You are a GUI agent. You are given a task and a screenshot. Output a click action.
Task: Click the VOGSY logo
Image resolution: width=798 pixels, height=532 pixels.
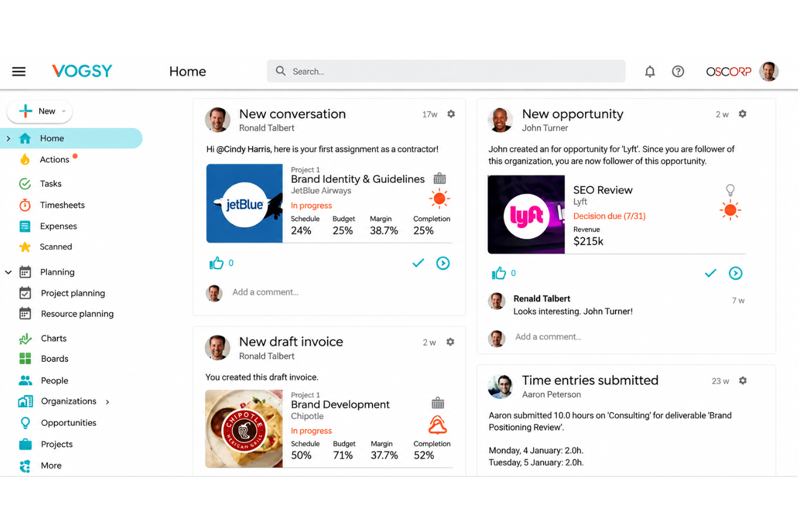(82, 71)
